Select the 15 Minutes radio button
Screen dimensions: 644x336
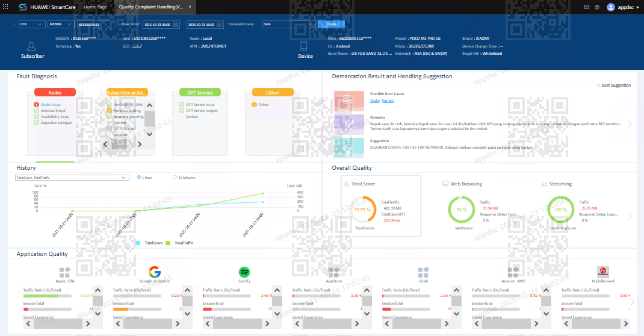click(175, 178)
